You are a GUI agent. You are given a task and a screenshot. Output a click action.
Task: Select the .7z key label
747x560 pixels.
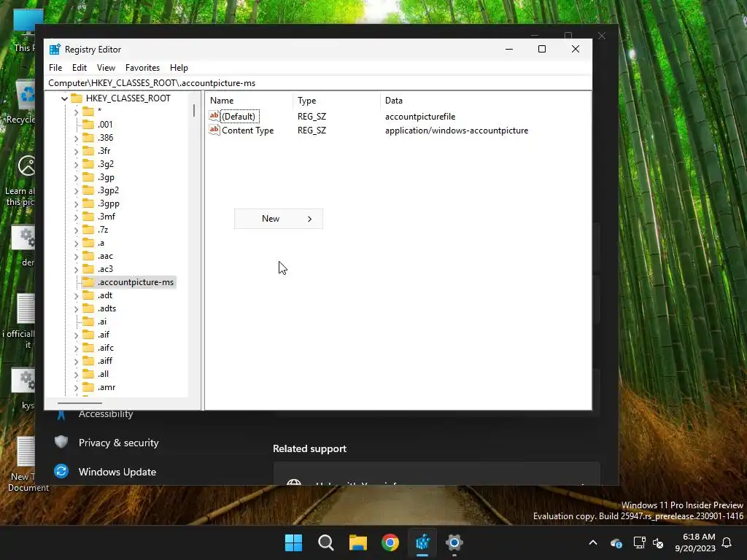tap(103, 230)
